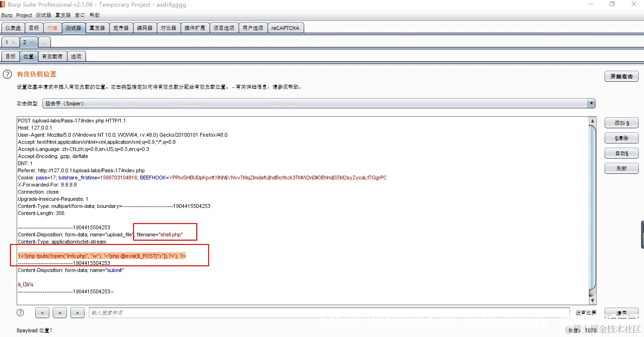
Task: Open the 位置 sub-tab
Action: point(29,56)
